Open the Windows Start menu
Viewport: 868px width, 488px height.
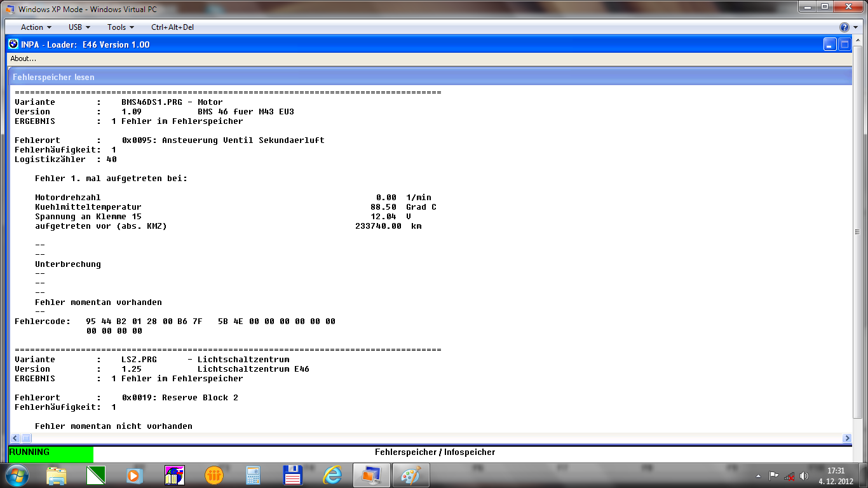17,475
